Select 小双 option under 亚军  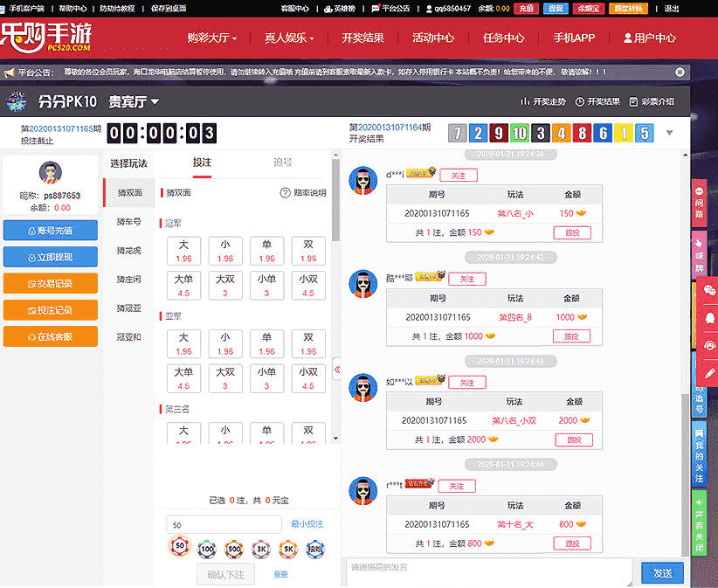click(x=308, y=378)
